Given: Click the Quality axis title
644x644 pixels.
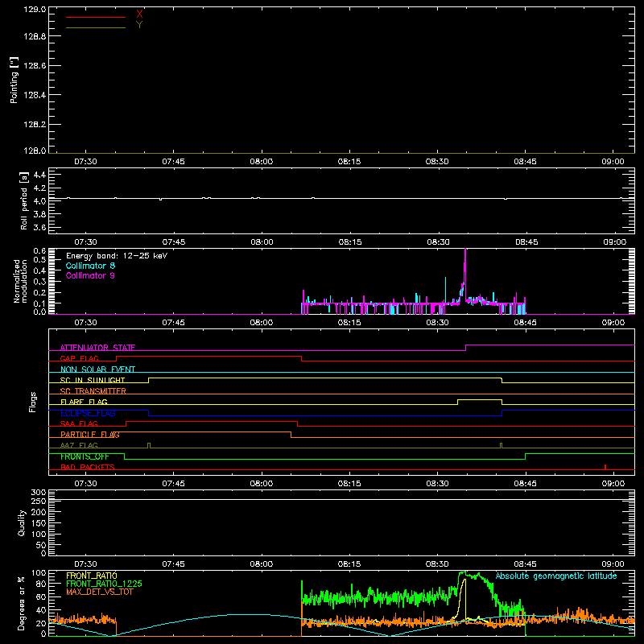Looking at the screenshot, I should pos(22,522).
